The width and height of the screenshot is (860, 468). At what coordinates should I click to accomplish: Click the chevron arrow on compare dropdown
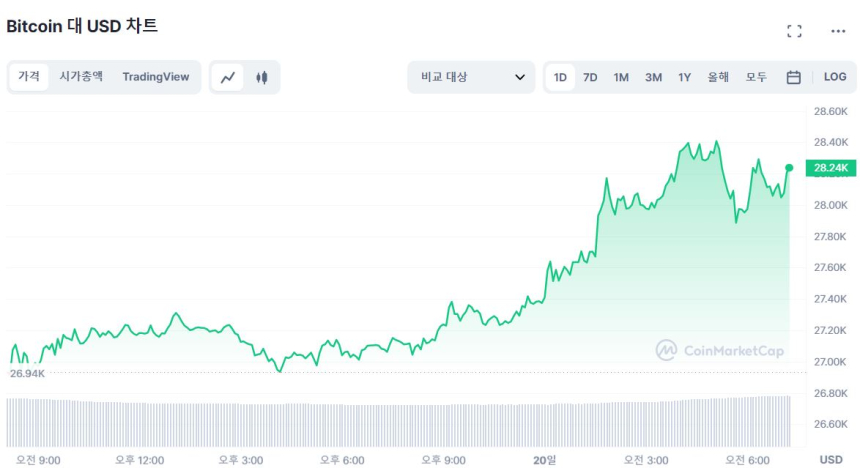520,77
